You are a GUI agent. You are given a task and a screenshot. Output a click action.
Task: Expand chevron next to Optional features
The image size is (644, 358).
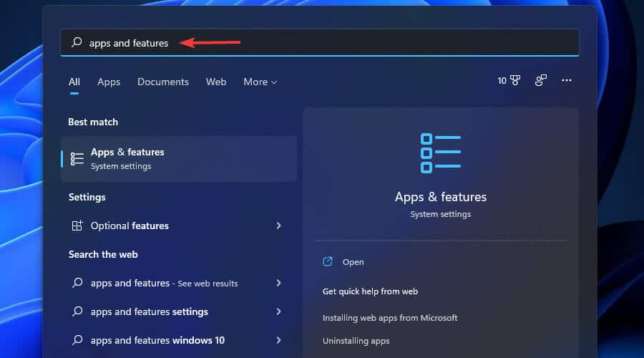[x=278, y=226]
